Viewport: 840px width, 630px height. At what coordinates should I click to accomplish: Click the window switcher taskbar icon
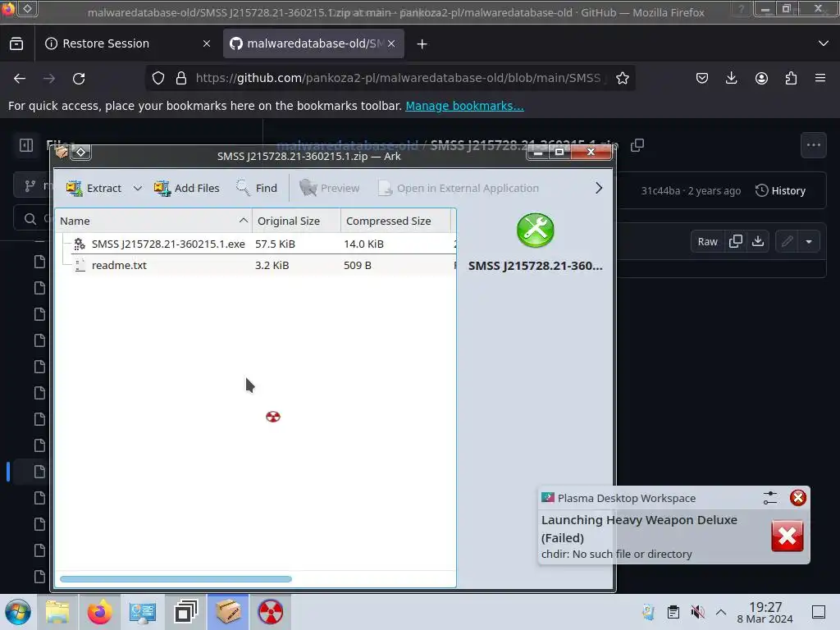pyautogui.click(x=185, y=612)
